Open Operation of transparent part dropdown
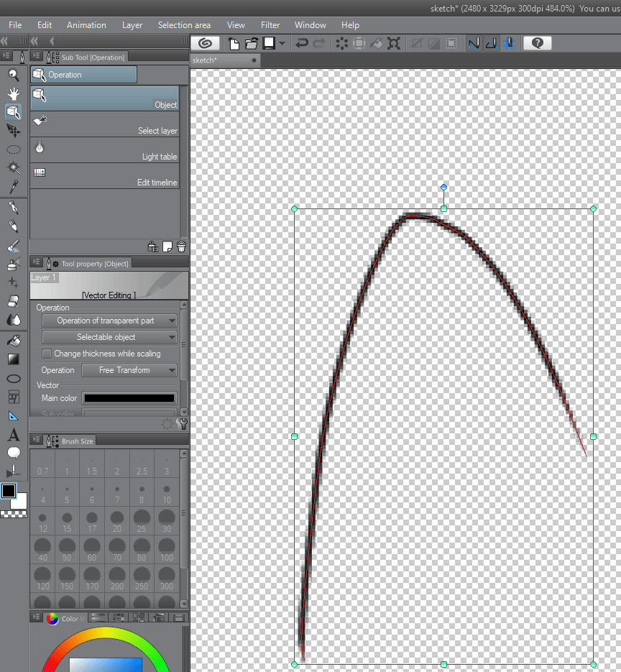 [109, 321]
